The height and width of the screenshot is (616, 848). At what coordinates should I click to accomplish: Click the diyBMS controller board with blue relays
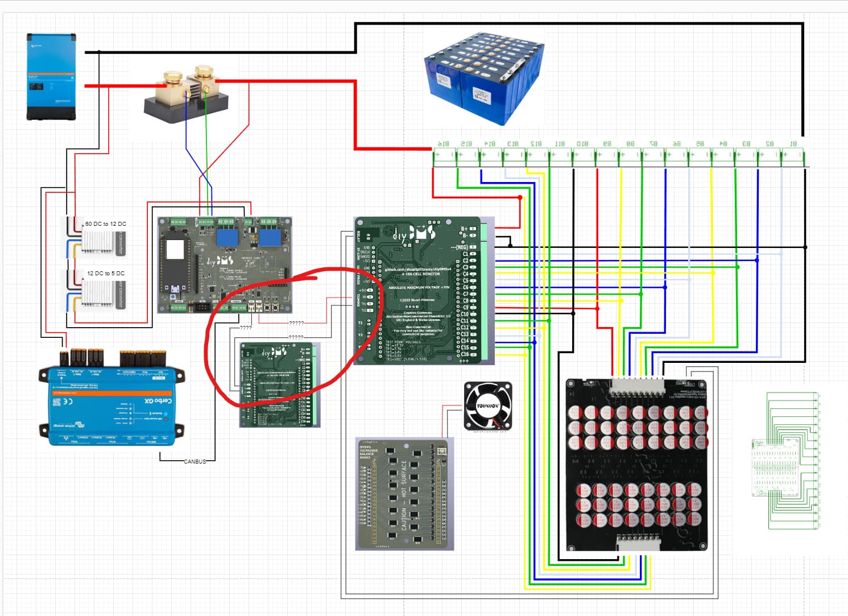coord(225,264)
